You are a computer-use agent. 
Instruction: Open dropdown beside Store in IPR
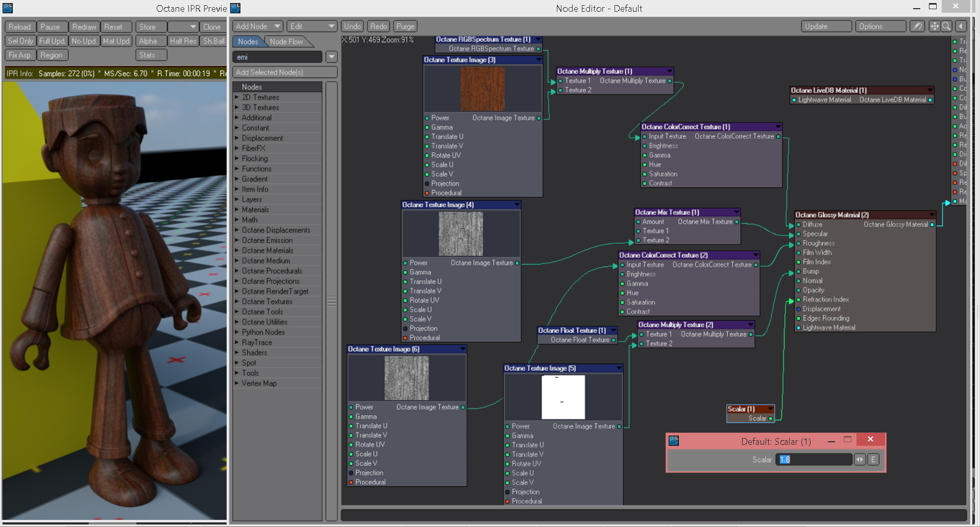point(183,27)
